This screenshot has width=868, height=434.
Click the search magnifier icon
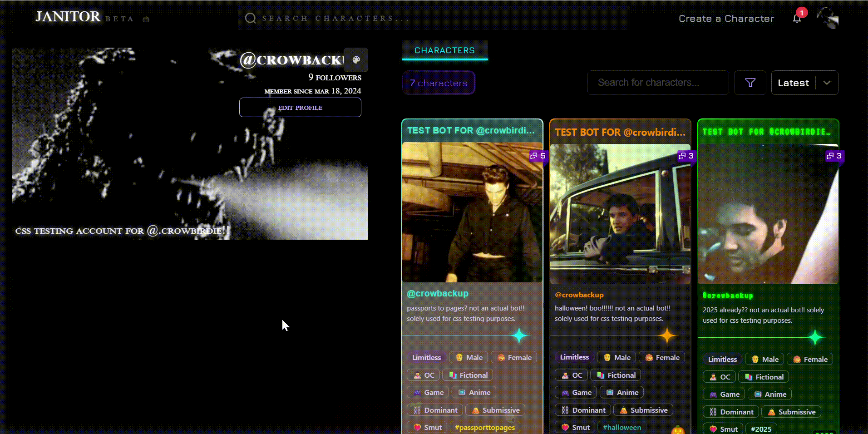(x=250, y=18)
